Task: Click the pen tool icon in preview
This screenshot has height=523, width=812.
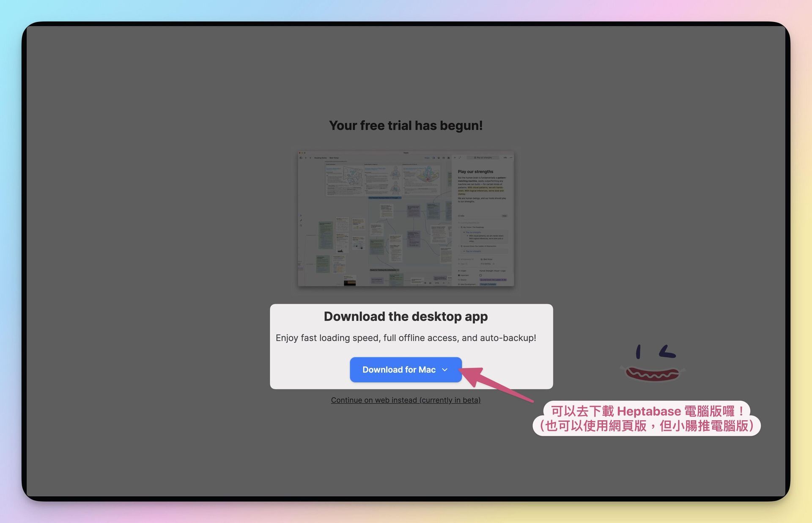Action: pos(301,220)
